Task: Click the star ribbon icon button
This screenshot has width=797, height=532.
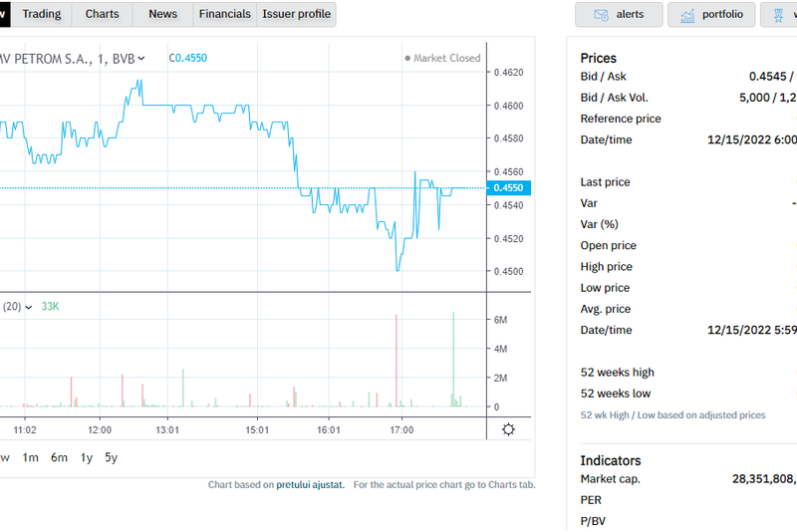Action: (x=779, y=15)
